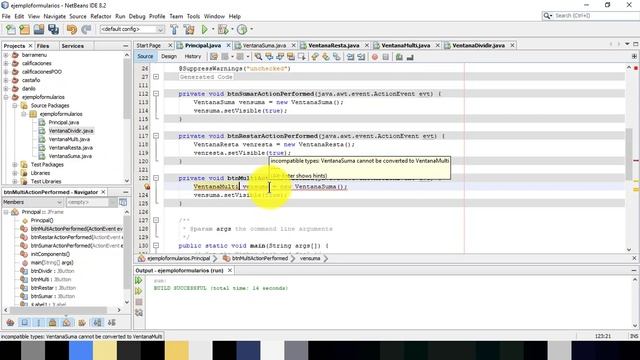
Task: Click the Uncomment icon in editor toolbar
Action: 410,57
